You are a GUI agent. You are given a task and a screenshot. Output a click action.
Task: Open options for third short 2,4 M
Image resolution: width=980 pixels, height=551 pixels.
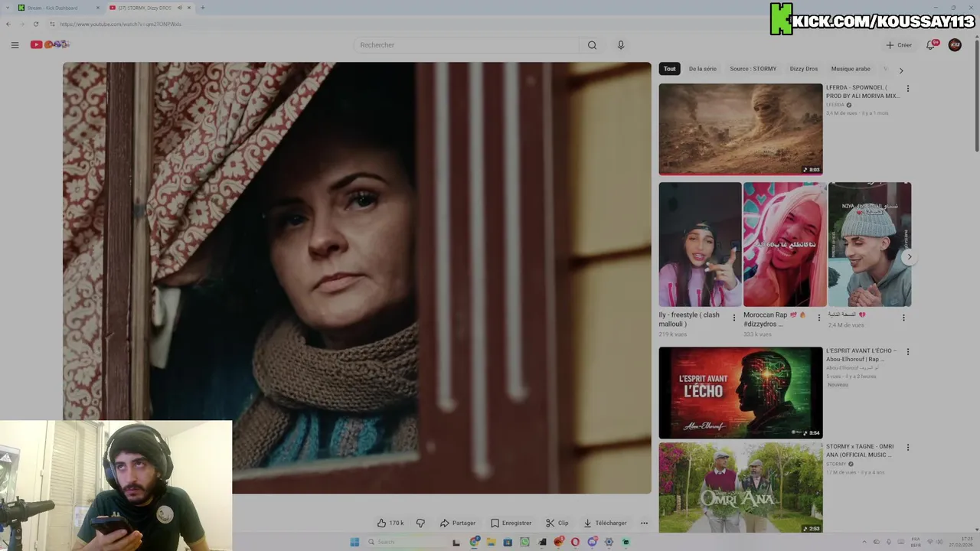(903, 318)
